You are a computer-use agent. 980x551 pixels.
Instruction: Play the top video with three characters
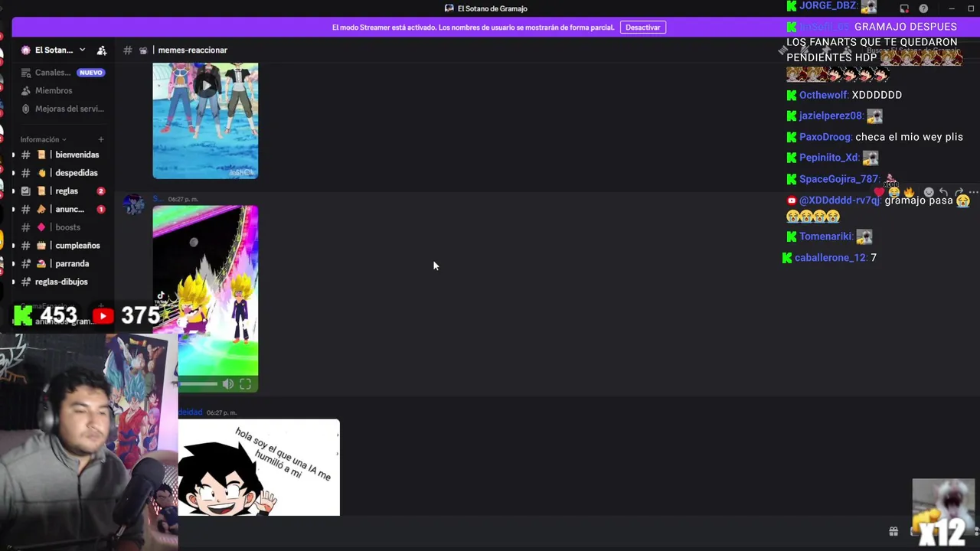[205, 86]
